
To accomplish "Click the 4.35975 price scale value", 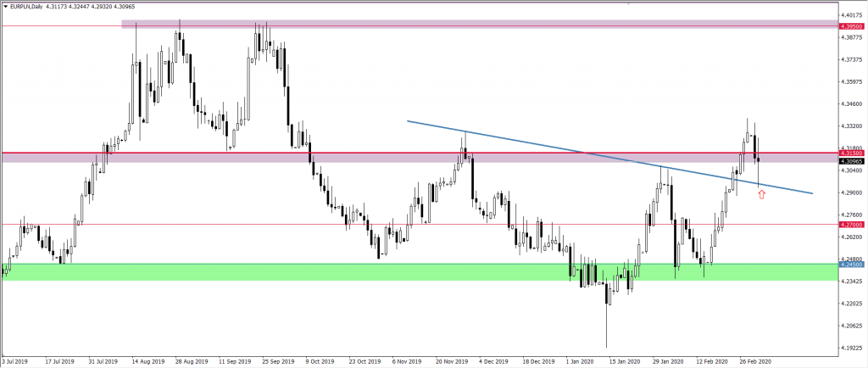I will pos(853,81).
